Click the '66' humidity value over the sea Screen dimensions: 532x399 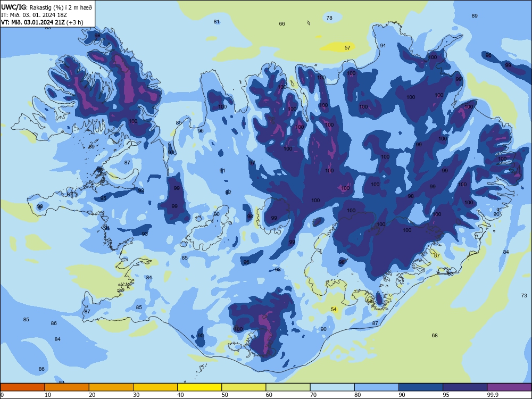[282, 24]
